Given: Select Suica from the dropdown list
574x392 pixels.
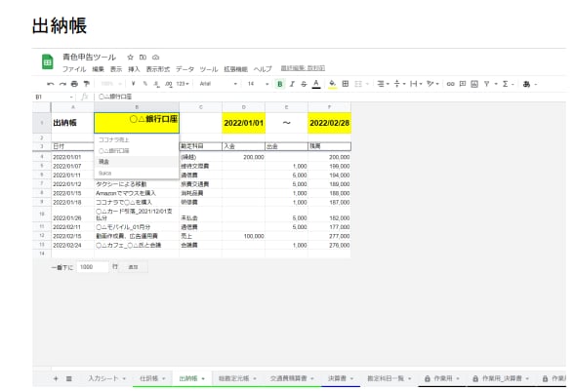Looking at the screenshot, I should (x=137, y=173).
